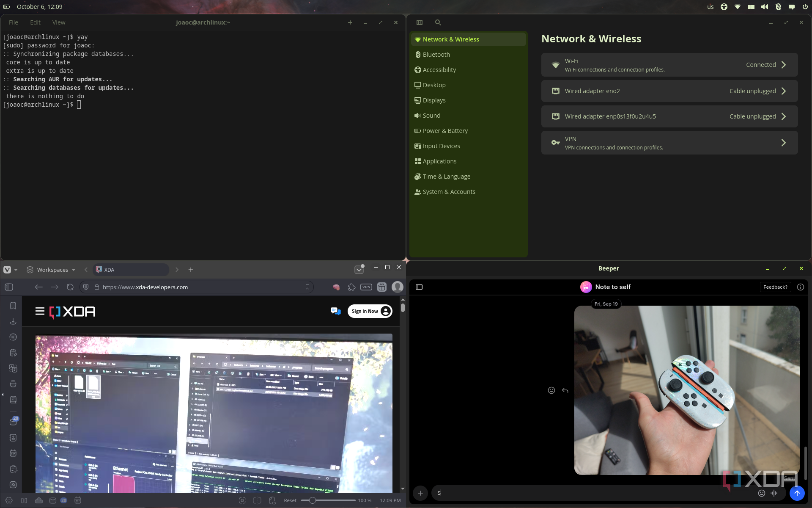
Task: Reply to the photo message in Beeper
Action: [565, 390]
